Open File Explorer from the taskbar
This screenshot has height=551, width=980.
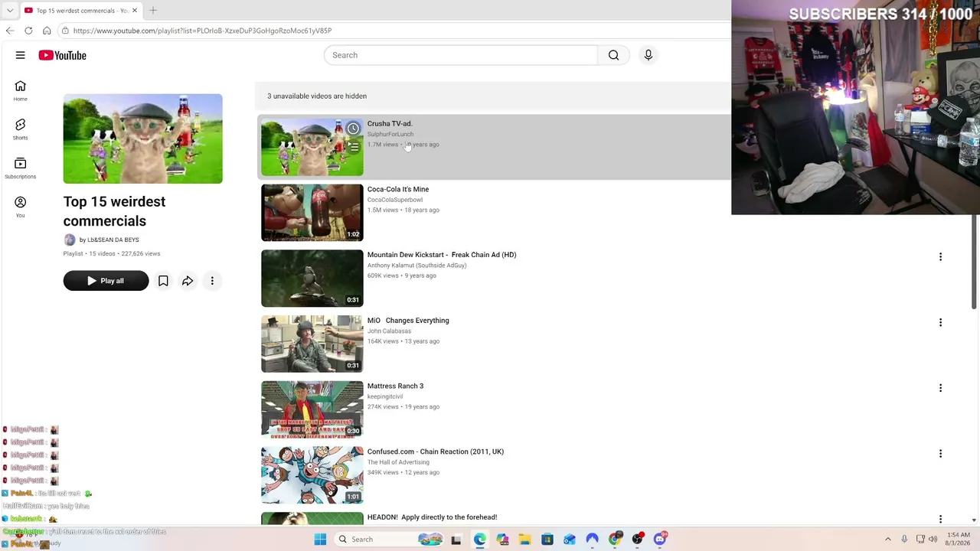[524, 540]
